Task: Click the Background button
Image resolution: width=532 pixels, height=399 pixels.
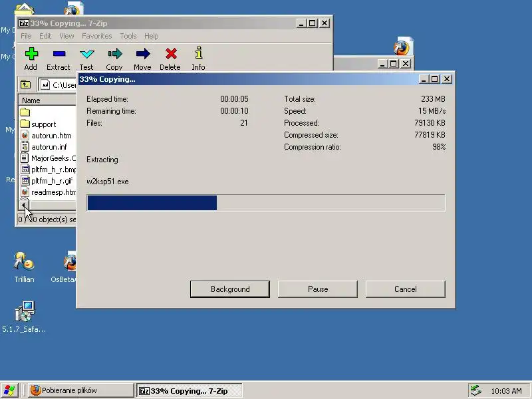Action: point(230,289)
